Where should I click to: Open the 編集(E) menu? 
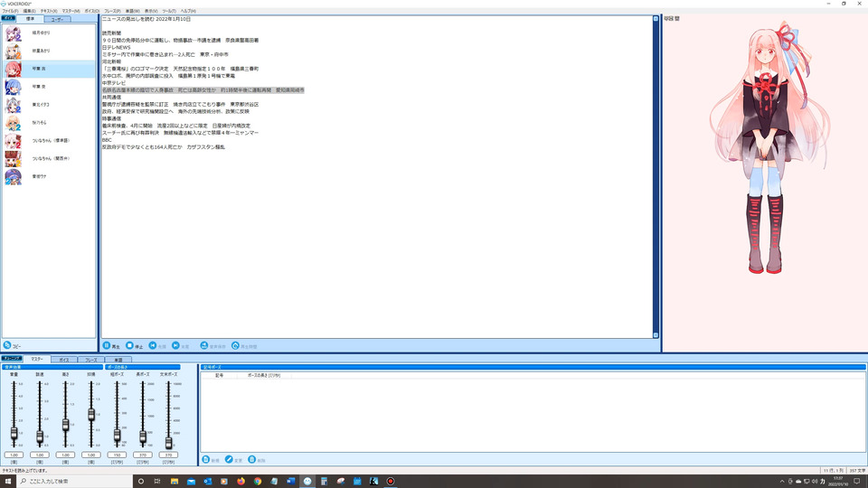point(29,11)
